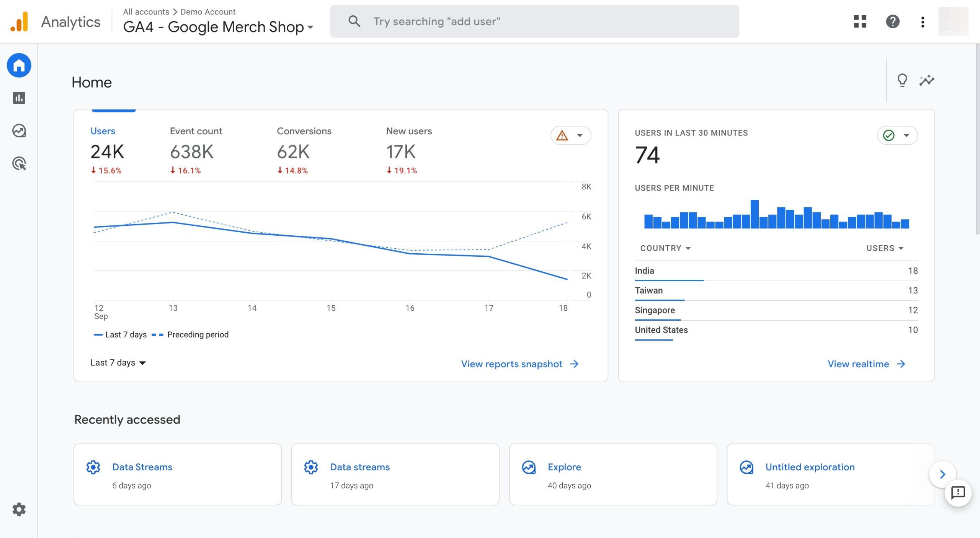The image size is (980, 538).
Task: Open the sparkline insights icon
Action: (x=927, y=80)
